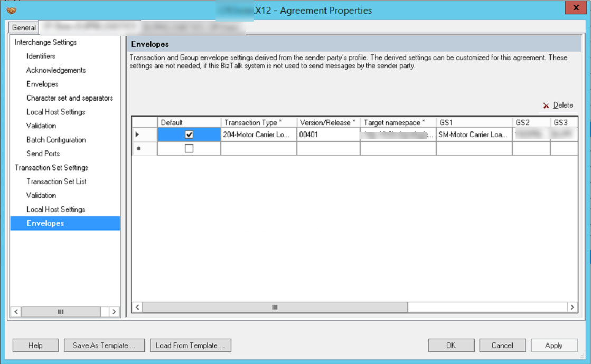This screenshot has width=591, height=364.
Task: Click the Target namespace column header
Action: [398, 122]
